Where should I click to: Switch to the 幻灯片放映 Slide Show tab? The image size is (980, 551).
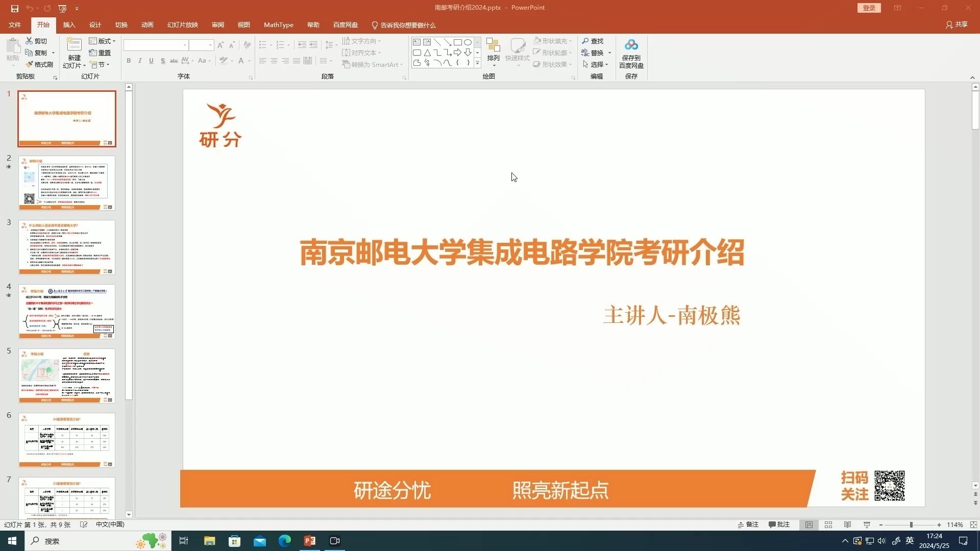click(182, 24)
